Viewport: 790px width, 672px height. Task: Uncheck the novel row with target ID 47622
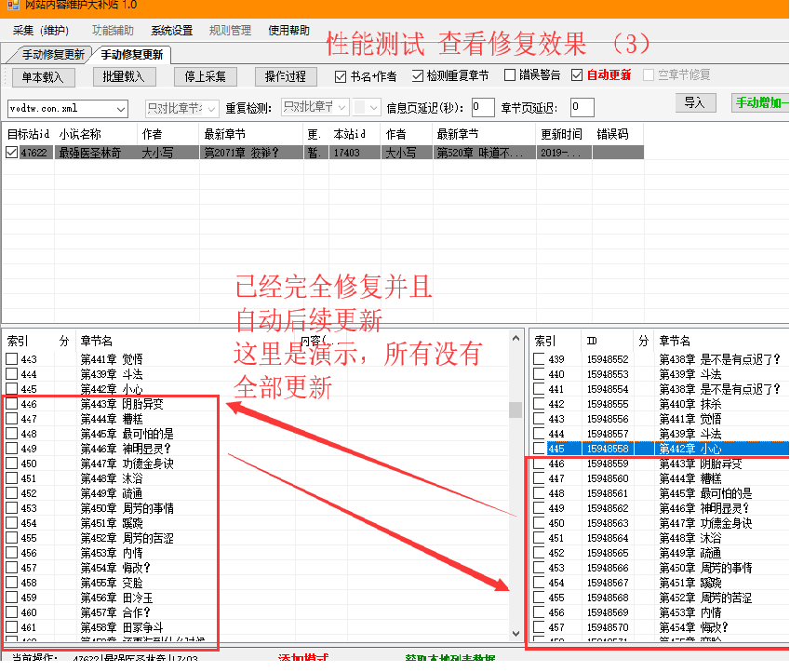coord(11,153)
